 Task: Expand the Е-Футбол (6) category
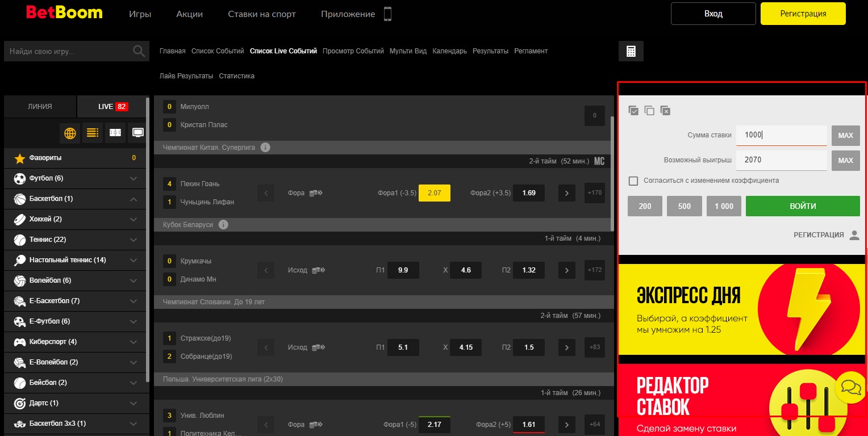coord(133,321)
